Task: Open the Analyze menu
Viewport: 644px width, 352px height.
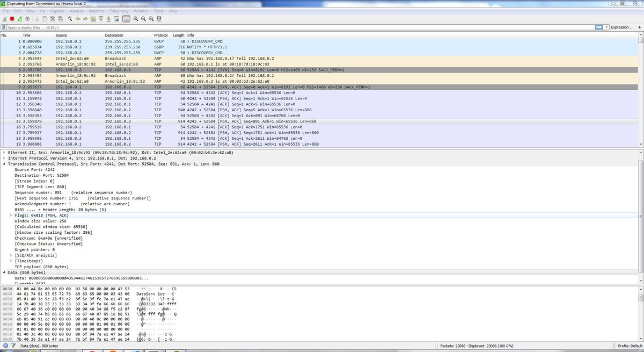Action: click(76, 11)
